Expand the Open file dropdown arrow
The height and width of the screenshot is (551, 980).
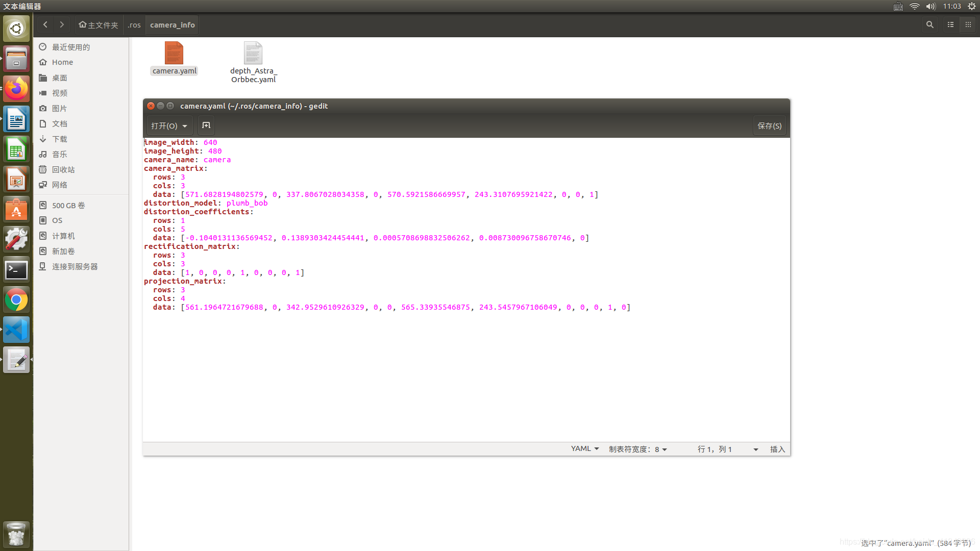pos(185,126)
